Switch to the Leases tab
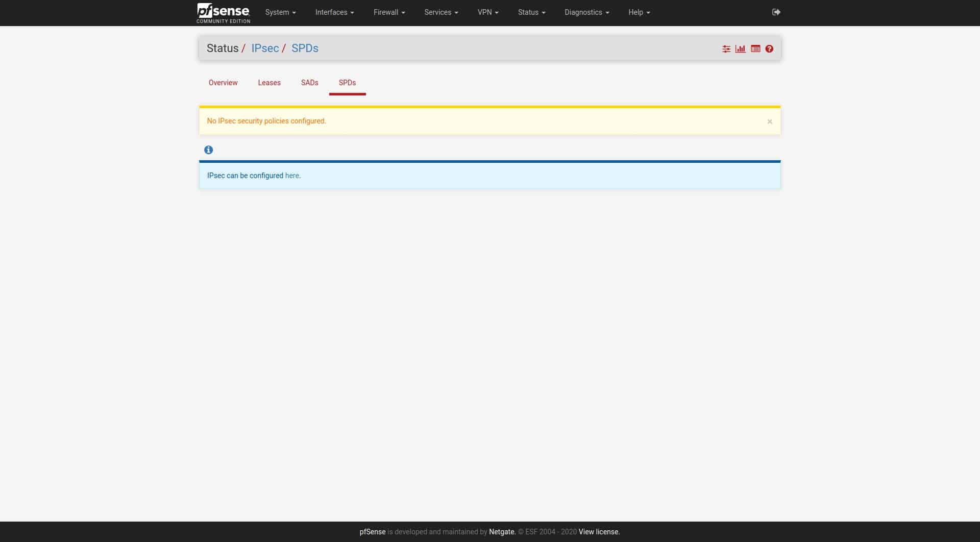This screenshot has height=542, width=980. [269, 83]
